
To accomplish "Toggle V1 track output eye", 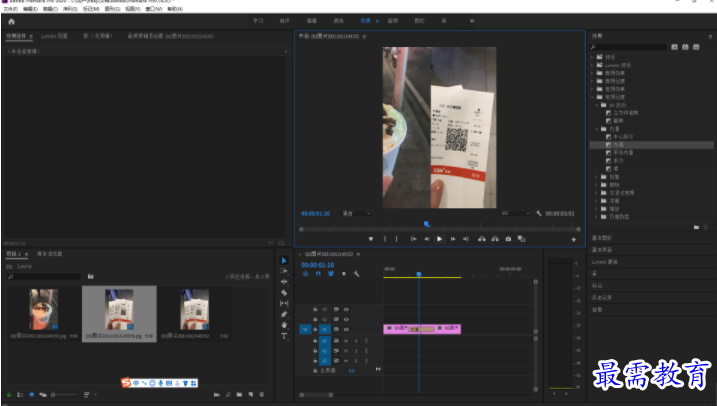I will coord(346,330).
